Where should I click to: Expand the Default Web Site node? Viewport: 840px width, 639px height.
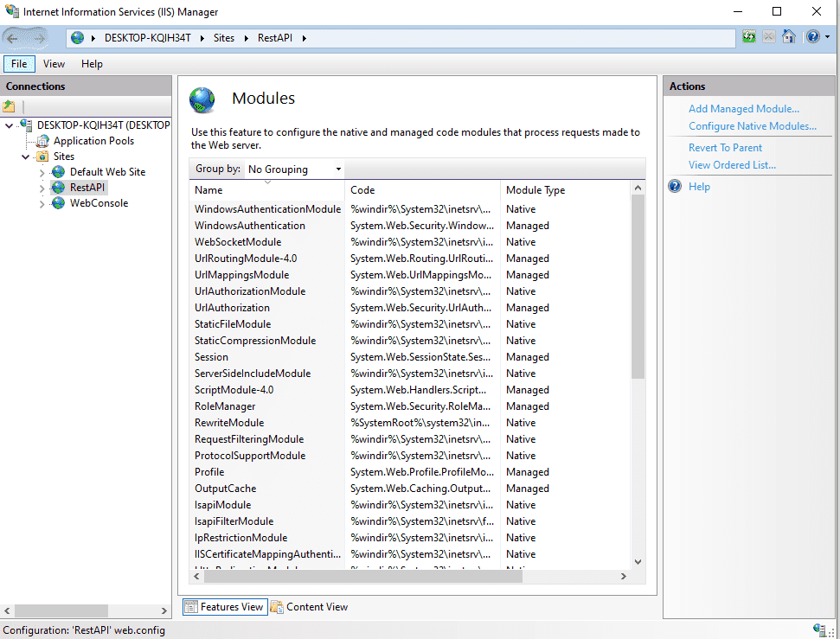click(x=42, y=172)
